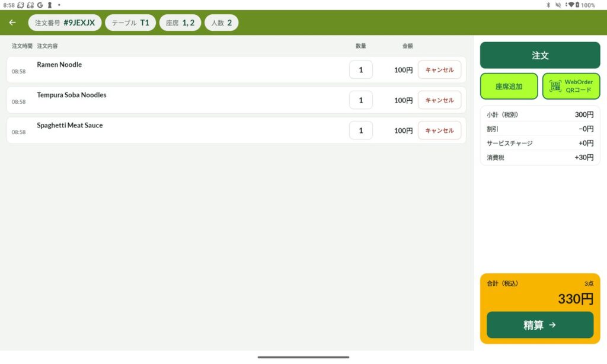Cancel the Spaghetti Meat Sauce item

point(439,130)
